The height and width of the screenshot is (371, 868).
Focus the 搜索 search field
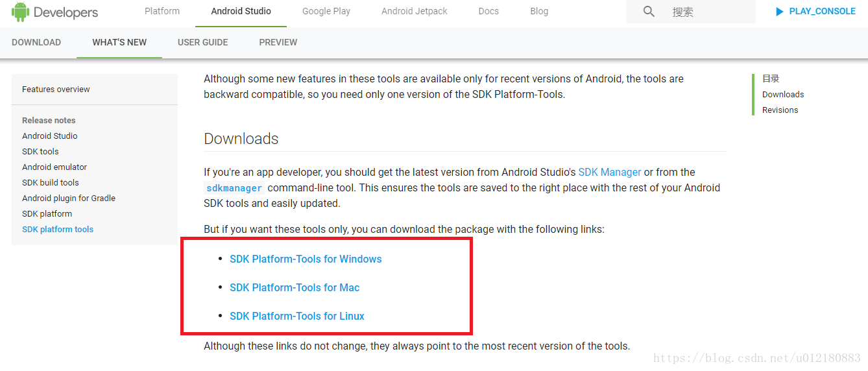tap(691, 12)
